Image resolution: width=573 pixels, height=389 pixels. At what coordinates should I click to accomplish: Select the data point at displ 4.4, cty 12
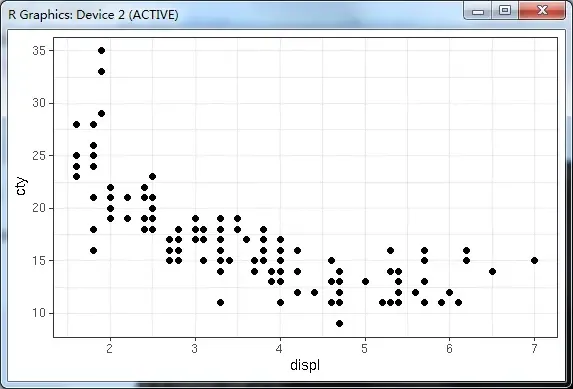314,292
